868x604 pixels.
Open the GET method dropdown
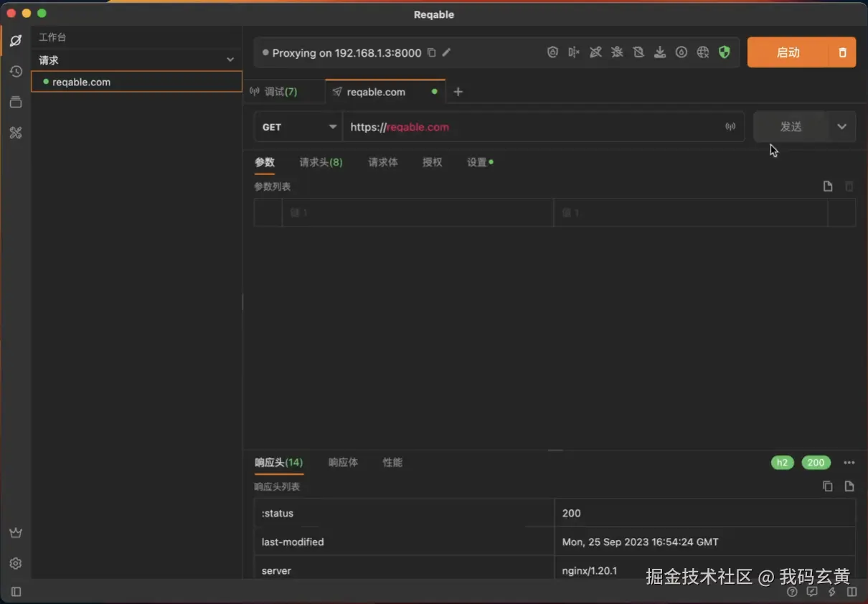coord(298,127)
